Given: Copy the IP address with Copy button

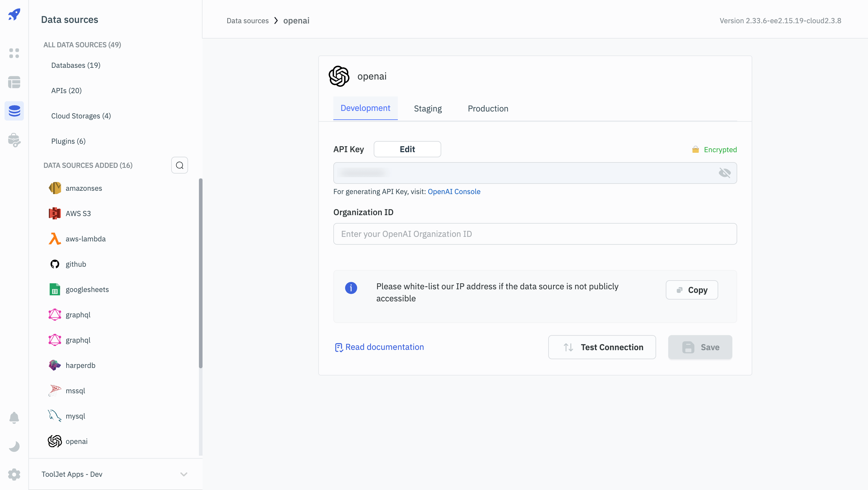Looking at the screenshot, I should coord(691,290).
